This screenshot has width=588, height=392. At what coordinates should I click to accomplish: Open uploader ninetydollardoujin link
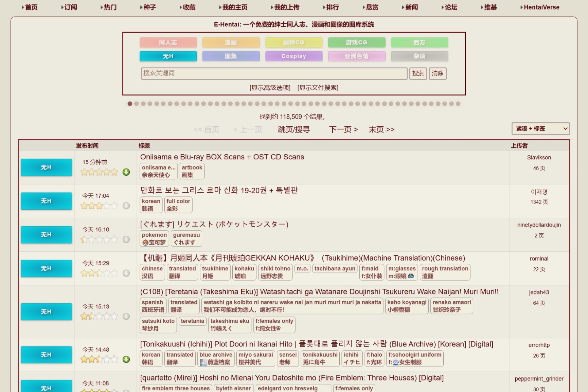pyautogui.click(x=539, y=225)
